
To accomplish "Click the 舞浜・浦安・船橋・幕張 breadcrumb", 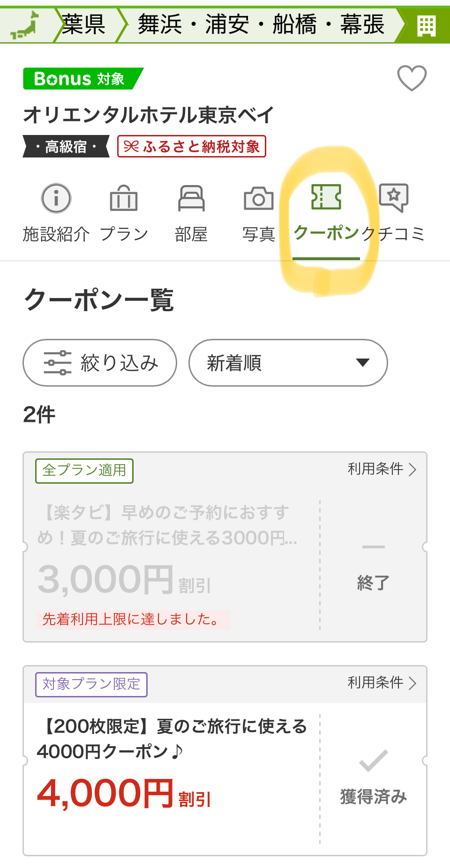I will pos(261,24).
